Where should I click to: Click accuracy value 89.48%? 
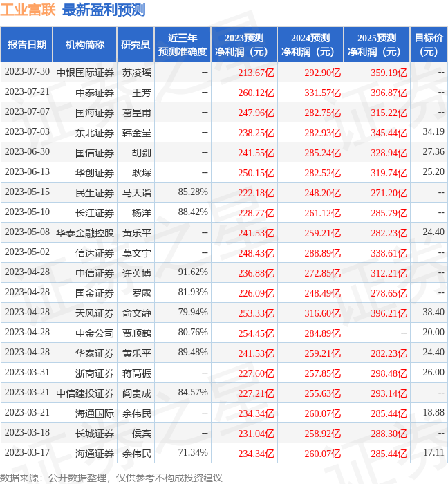coord(193,353)
